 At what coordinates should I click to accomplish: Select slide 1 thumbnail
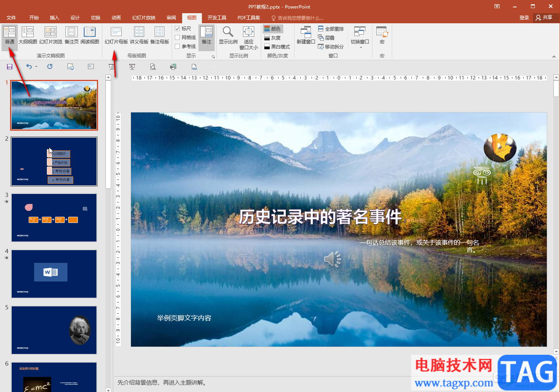click(54, 105)
